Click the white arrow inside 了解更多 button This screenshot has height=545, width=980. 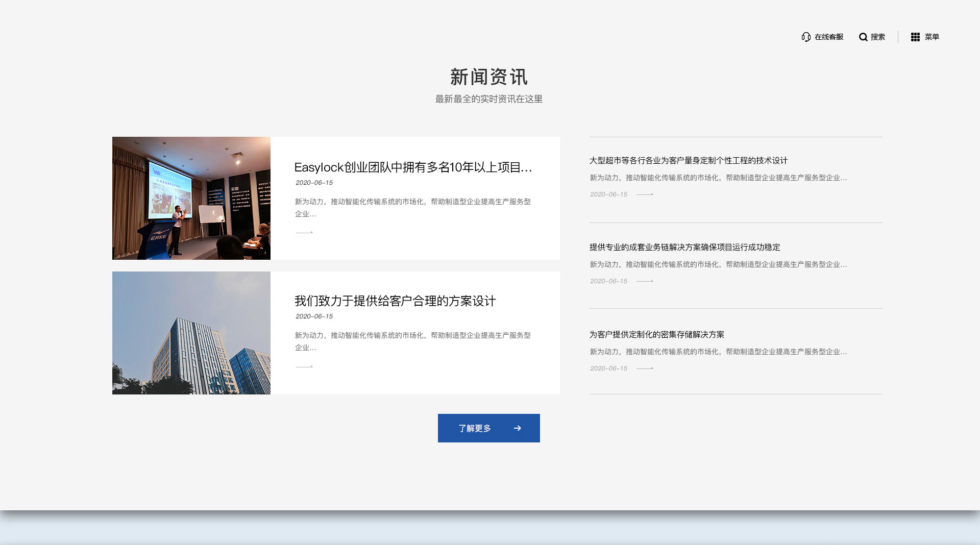518,428
